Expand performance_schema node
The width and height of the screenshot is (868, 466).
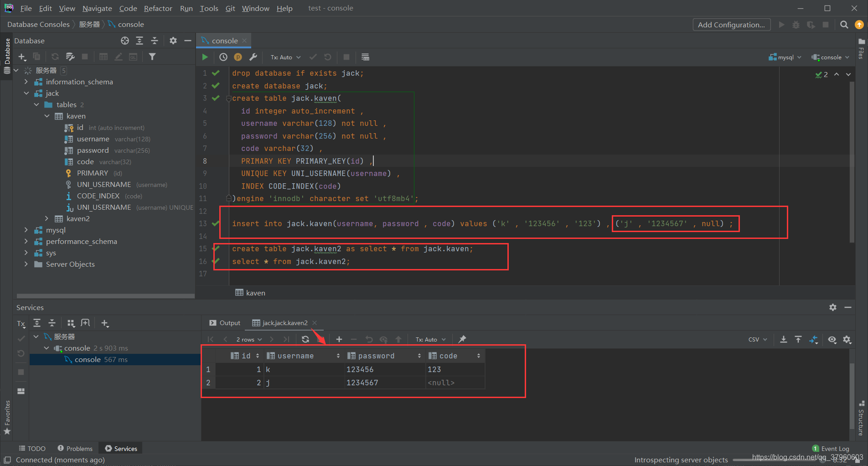click(26, 241)
